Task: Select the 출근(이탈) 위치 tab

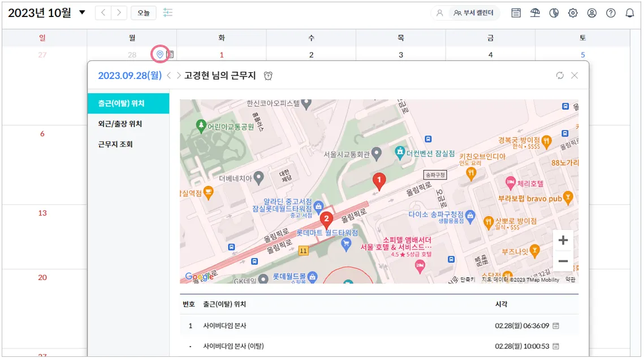Action: click(128, 103)
